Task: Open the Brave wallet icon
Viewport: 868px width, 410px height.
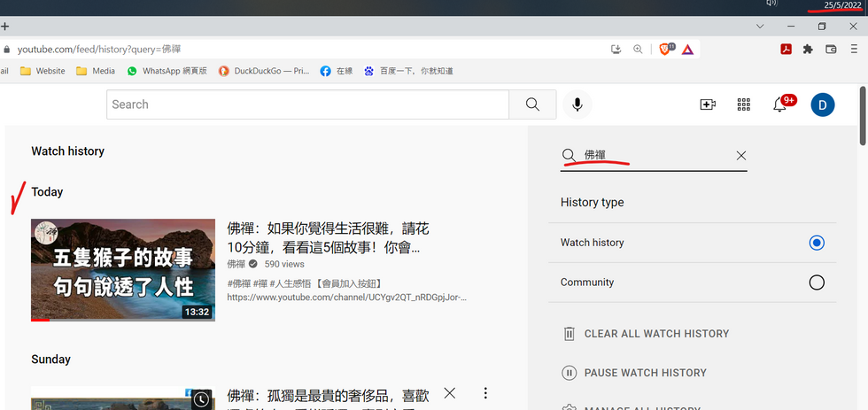Action: click(831, 50)
